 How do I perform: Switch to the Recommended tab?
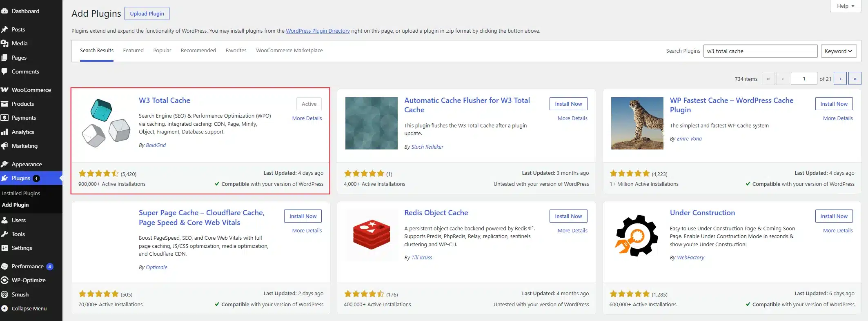point(198,51)
